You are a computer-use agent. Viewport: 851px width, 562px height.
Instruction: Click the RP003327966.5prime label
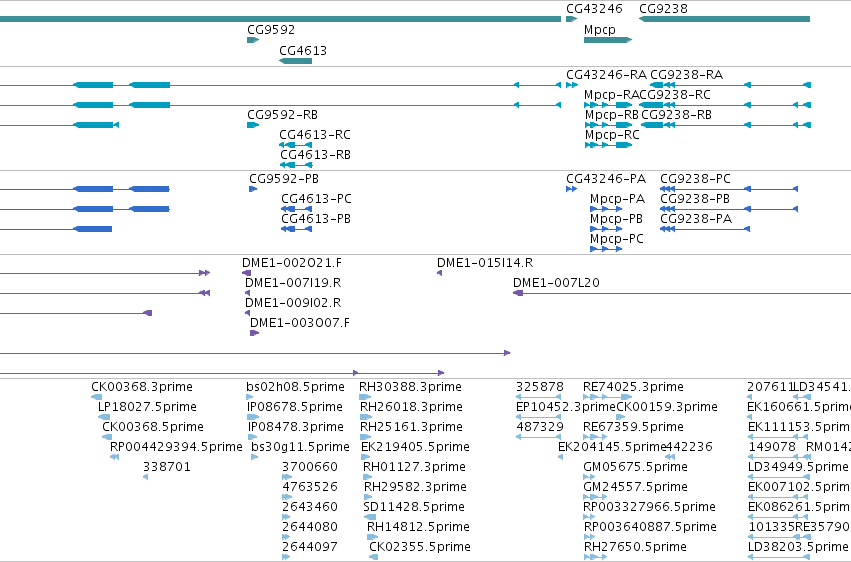pos(649,507)
